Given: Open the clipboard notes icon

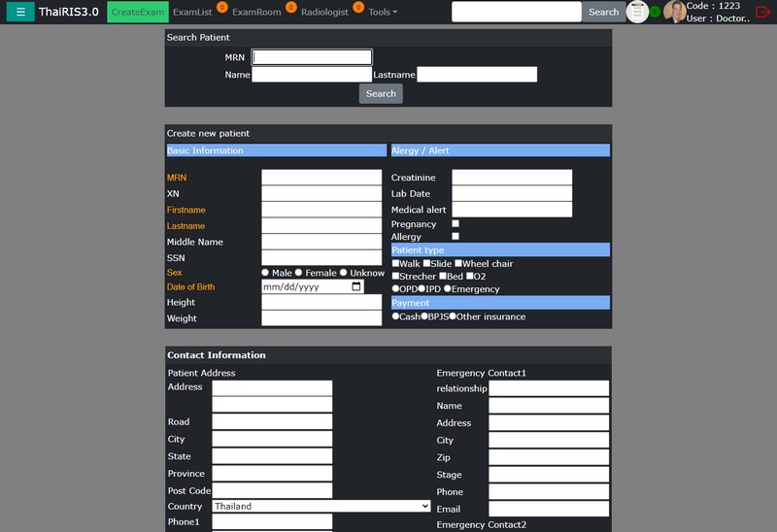Looking at the screenshot, I should pyautogui.click(x=637, y=13).
